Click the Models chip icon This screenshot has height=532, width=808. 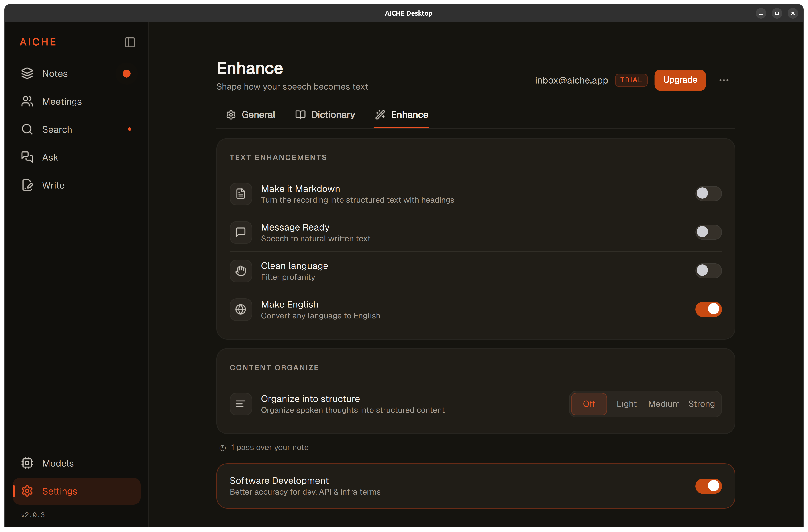pos(27,463)
